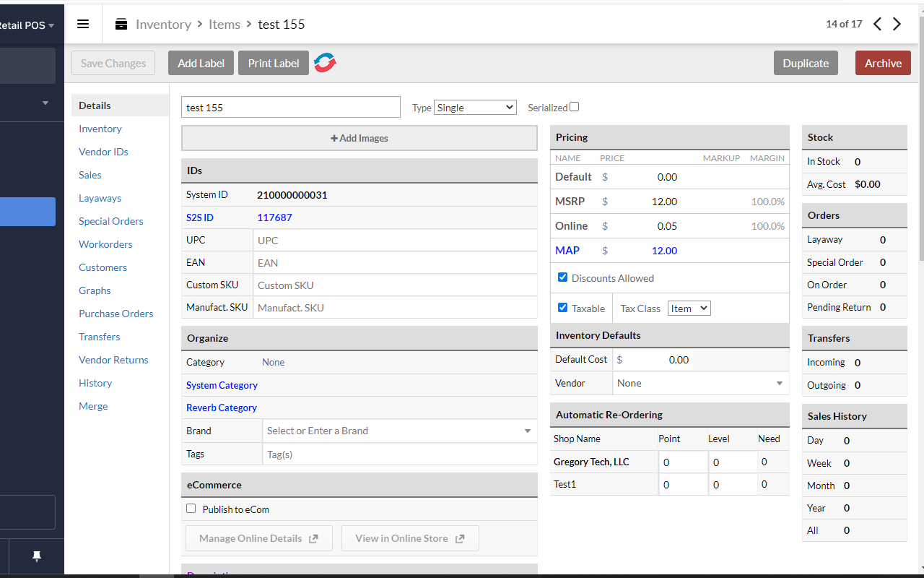The image size is (924, 578).
Task: Click the Duplicate button
Action: click(x=806, y=63)
